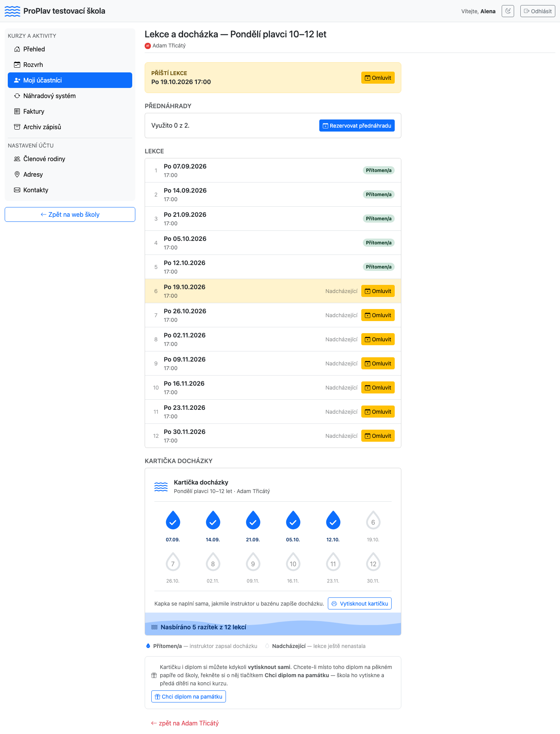Click the filled drop stamp for 05.10.
560x734 pixels.
(x=293, y=520)
